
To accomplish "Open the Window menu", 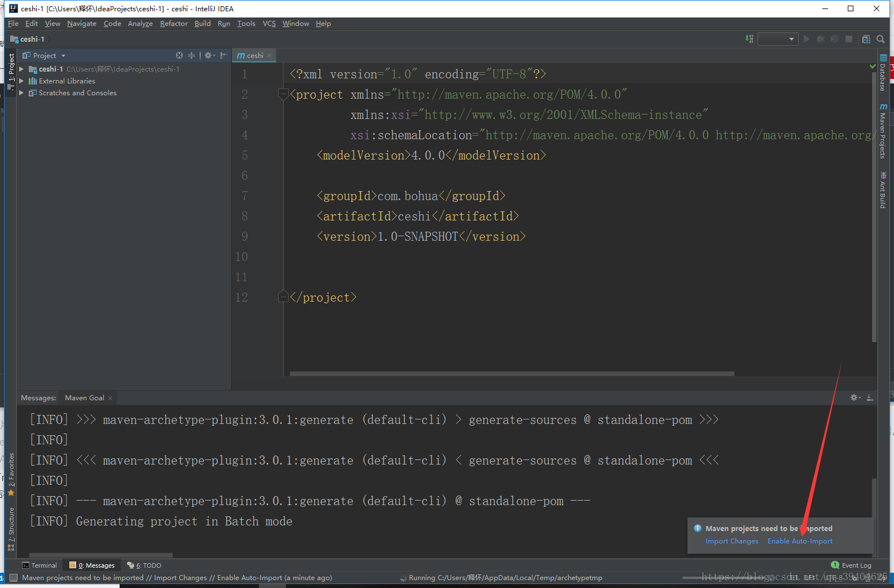I will pyautogui.click(x=296, y=23).
